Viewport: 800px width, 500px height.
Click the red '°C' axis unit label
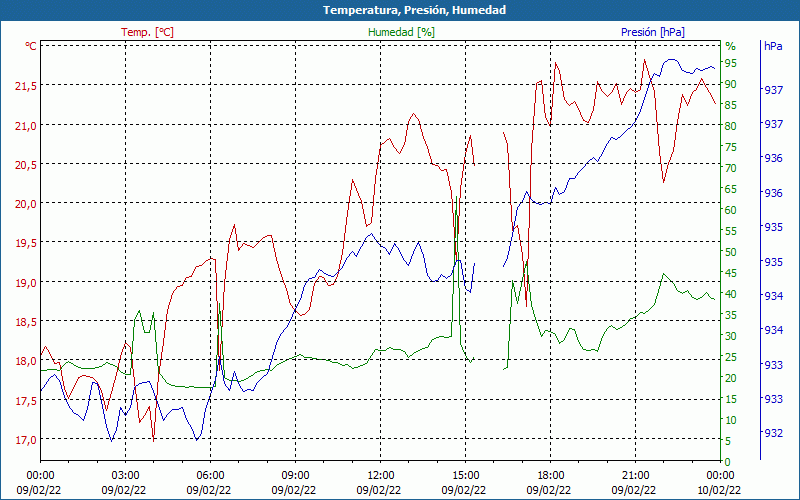(x=31, y=46)
